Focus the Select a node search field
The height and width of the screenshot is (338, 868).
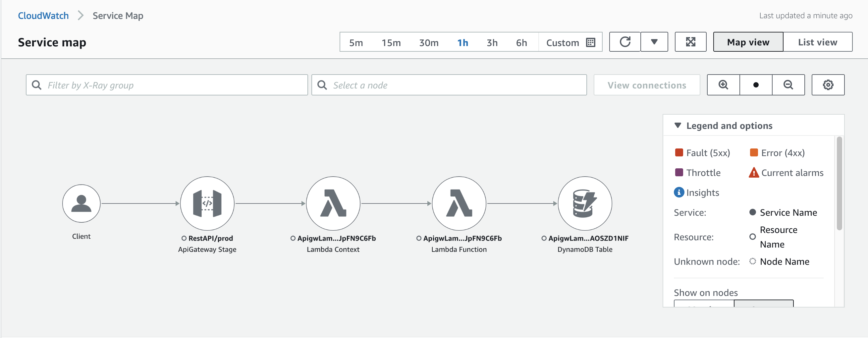click(449, 85)
